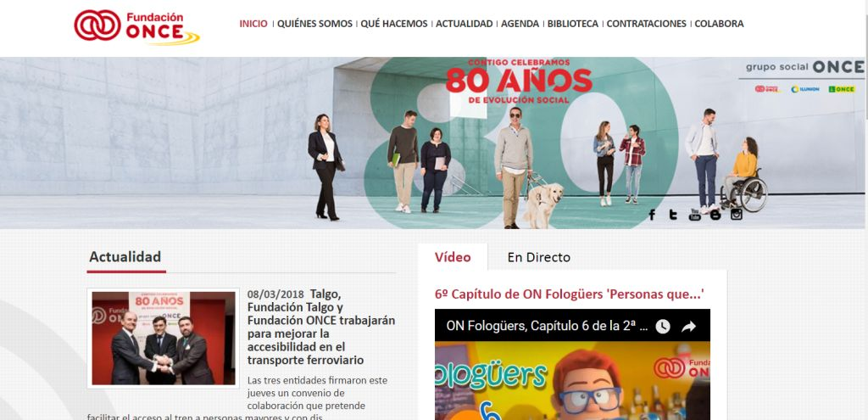Open the 6º Capítulo de ON Fologüers link
Image resolution: width=868 pixels, height=420 pixels.
pyautogui.click(x=569, y=294)
